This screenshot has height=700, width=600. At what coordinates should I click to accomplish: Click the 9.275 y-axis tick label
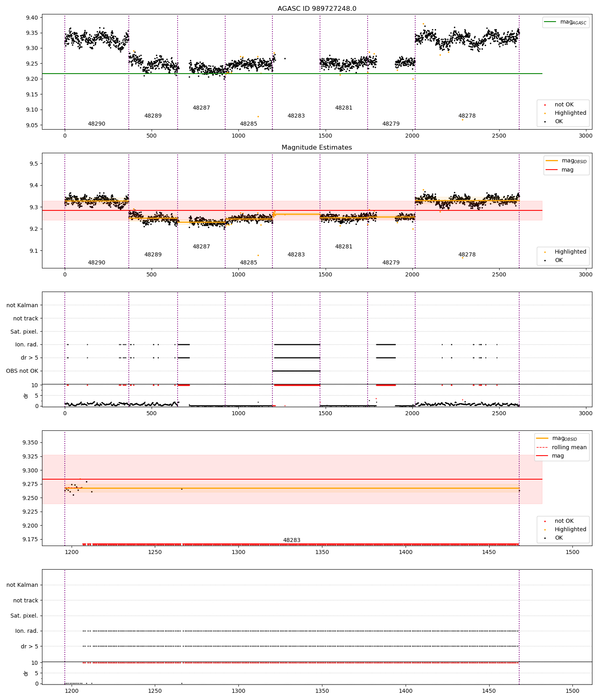[30, 484]
